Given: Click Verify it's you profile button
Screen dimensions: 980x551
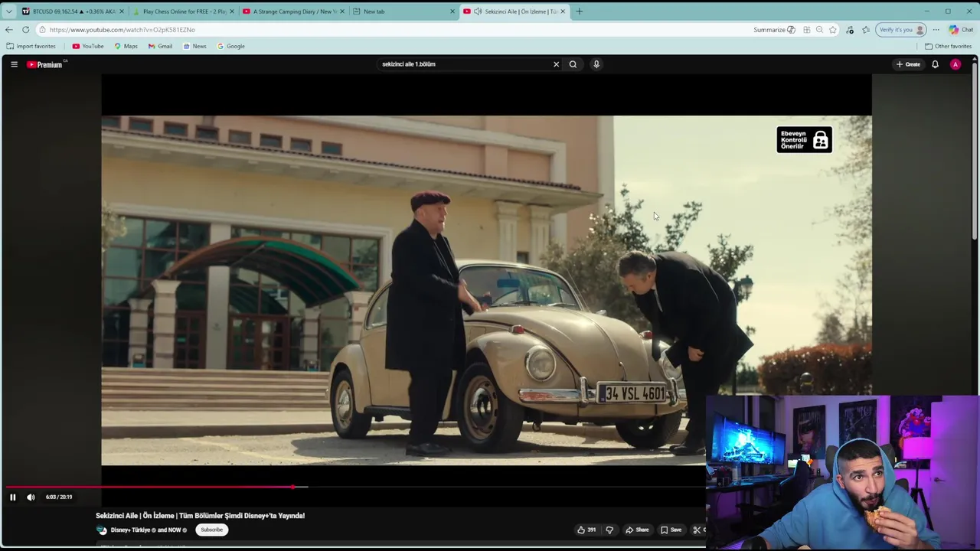Looking at the screenshot, I should [x=901, y=30].
